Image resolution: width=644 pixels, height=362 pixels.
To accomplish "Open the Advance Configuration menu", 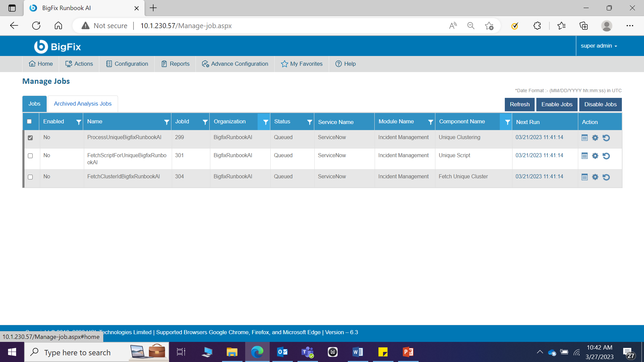I will click(x=235, y=64).
